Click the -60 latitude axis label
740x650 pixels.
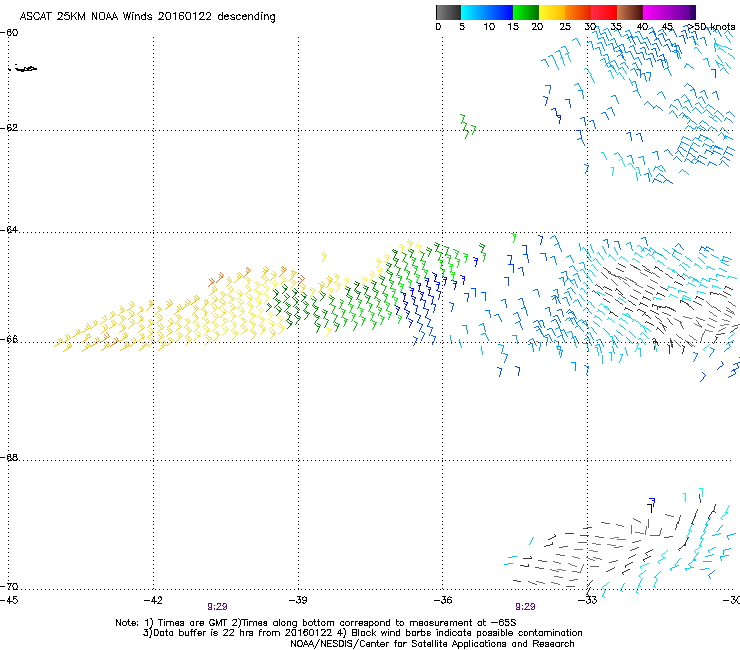(x=9, y=33)
